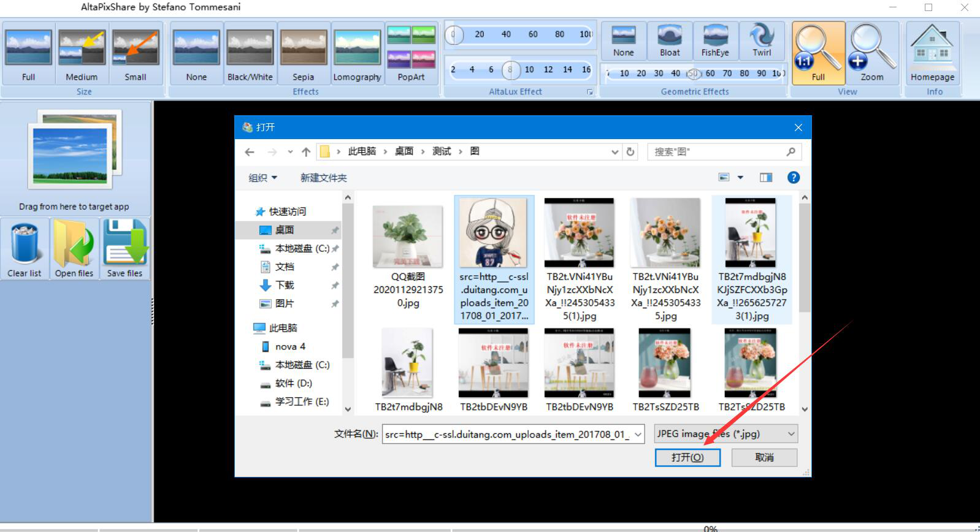Click the 搜索"图" search box
This screenshot has height=532, width=980.
tap(724, 152)
